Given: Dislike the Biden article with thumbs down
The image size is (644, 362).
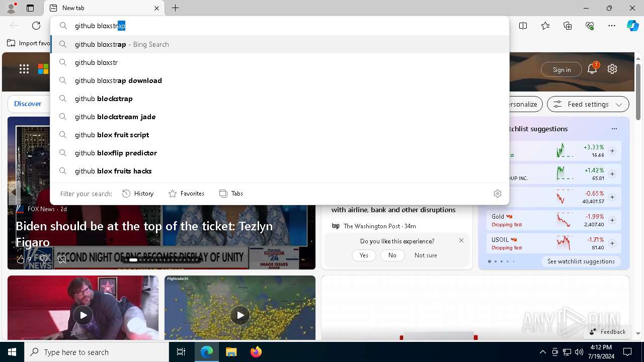Looking at the screenshot, I should (43, 259).
